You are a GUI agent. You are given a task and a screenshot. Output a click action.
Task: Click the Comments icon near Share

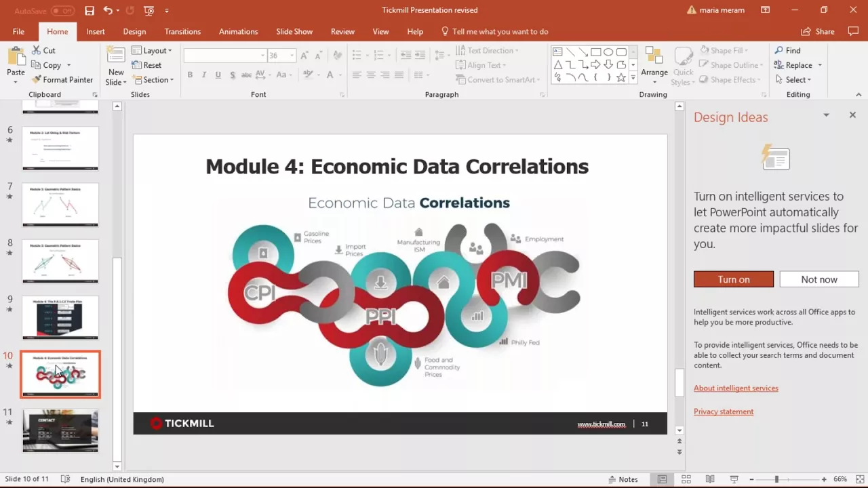852,31
